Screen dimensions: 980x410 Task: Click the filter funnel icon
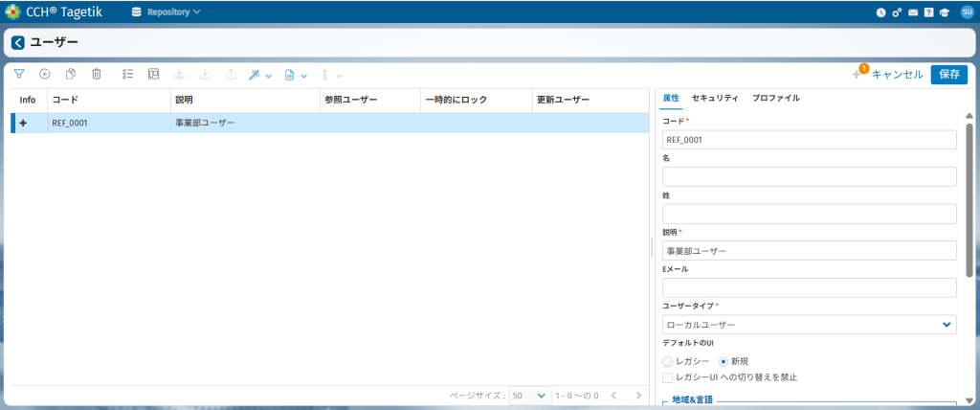click(x=19, y=74)
